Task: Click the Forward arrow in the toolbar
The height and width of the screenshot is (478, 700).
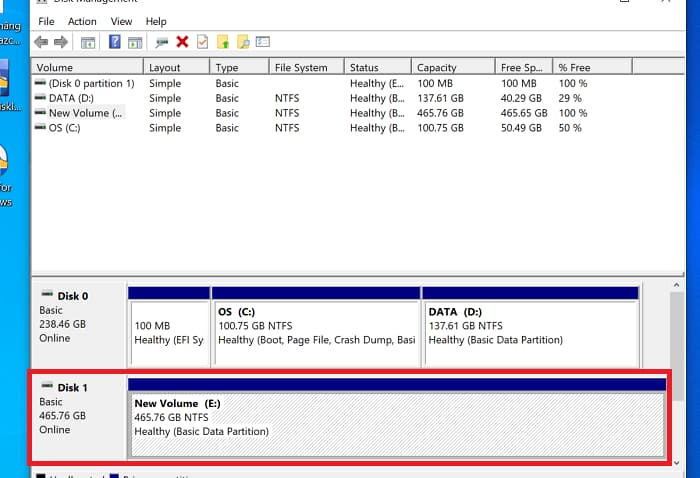Action: pos(60,42)
